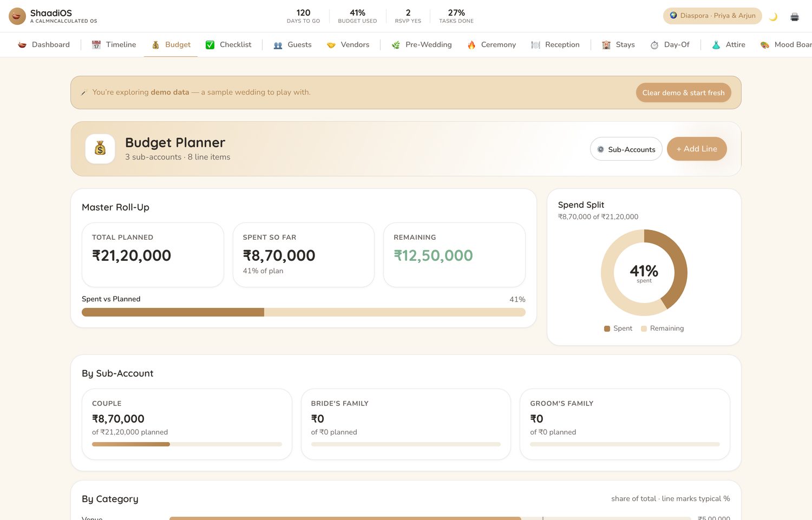Switch to the Checklist tab
This screenshot has height=520, width=812.
click(x=228, y=45)
